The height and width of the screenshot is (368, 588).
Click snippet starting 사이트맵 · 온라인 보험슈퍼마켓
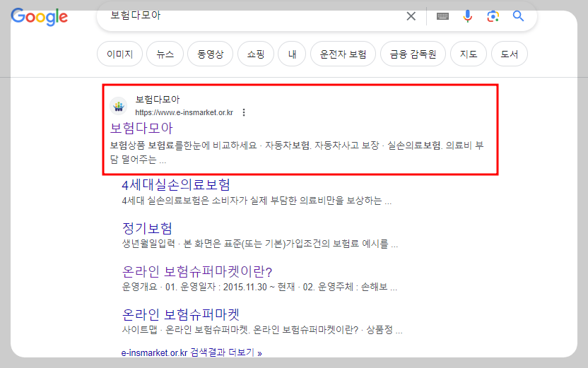pos(262,330)
